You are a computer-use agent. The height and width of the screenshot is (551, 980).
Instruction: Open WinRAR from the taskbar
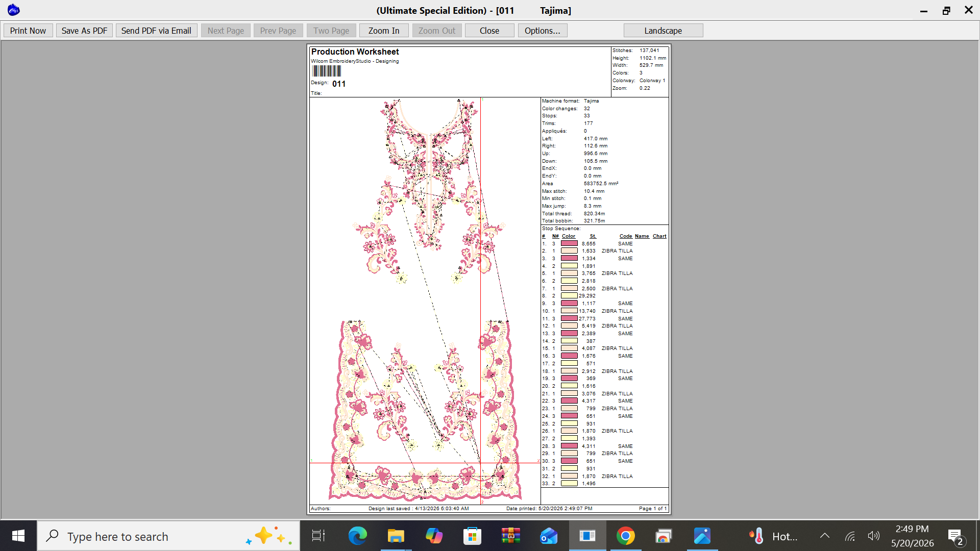pos(510,536)
